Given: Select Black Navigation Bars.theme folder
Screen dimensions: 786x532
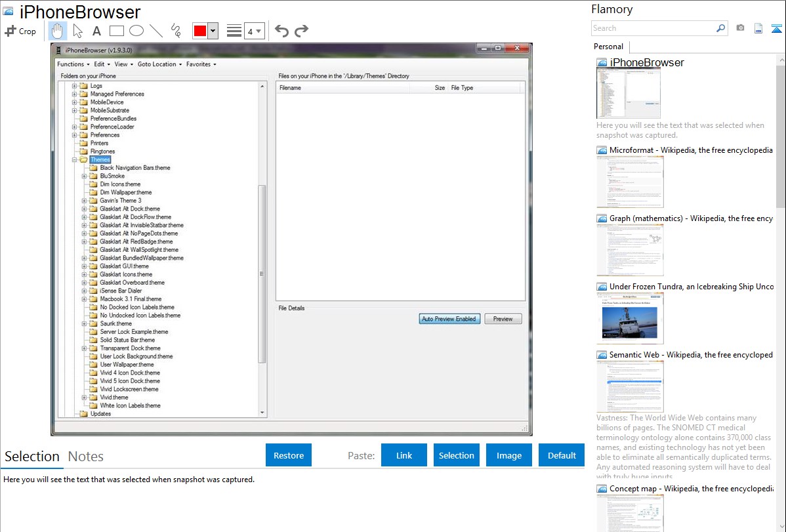Looking at the screenshot, I should (135, 168).
